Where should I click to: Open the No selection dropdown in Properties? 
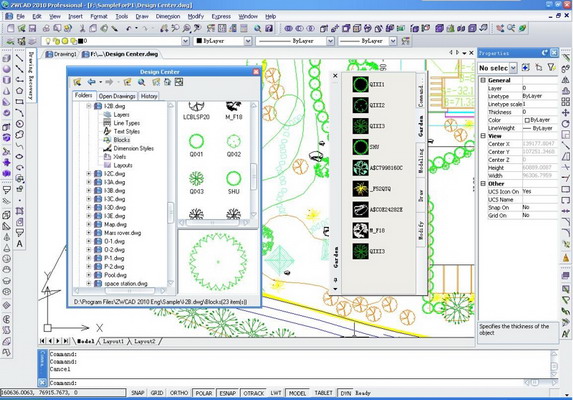(513, 68)
